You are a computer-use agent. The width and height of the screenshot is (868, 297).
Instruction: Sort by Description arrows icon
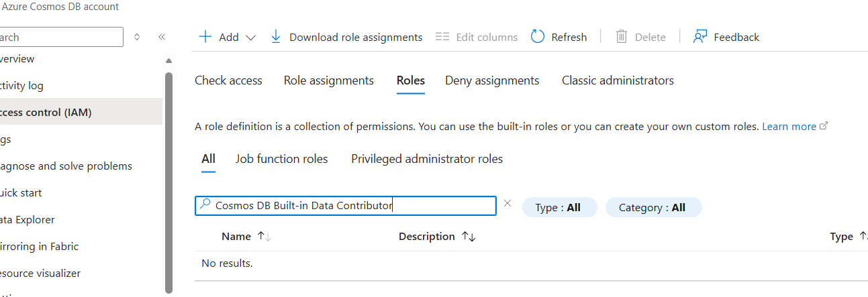(x=469, y=237)
